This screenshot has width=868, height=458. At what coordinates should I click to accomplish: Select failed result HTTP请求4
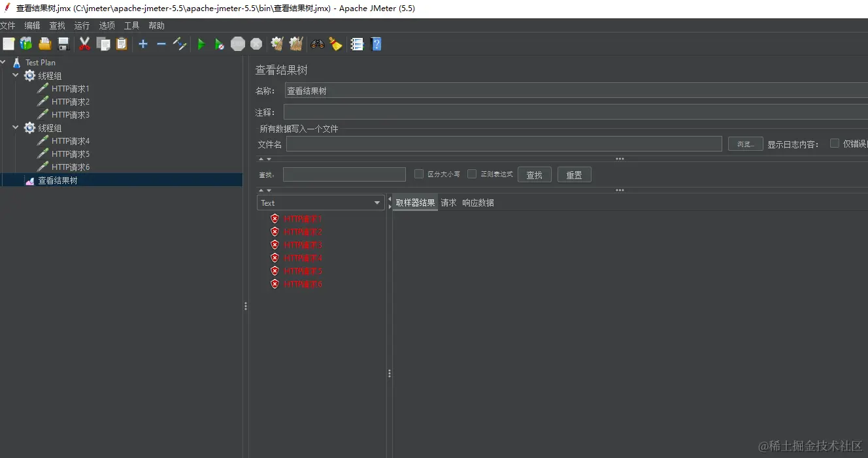click(303, 258)
